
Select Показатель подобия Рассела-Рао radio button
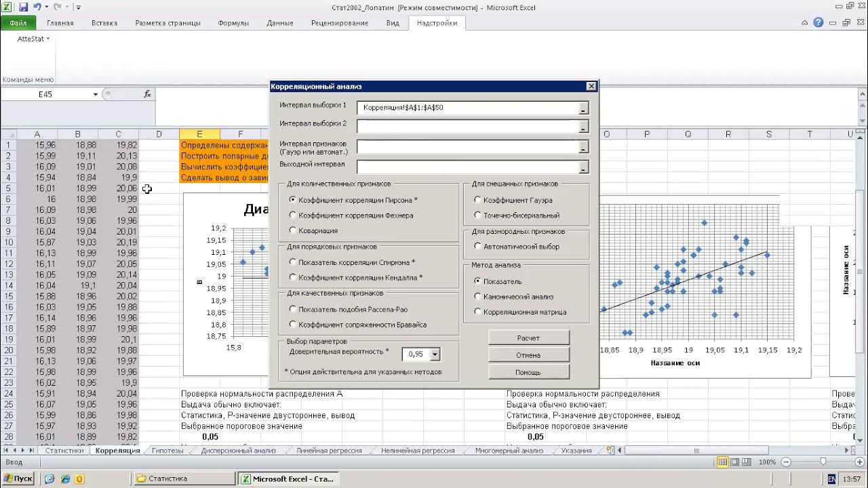[293, 309]
